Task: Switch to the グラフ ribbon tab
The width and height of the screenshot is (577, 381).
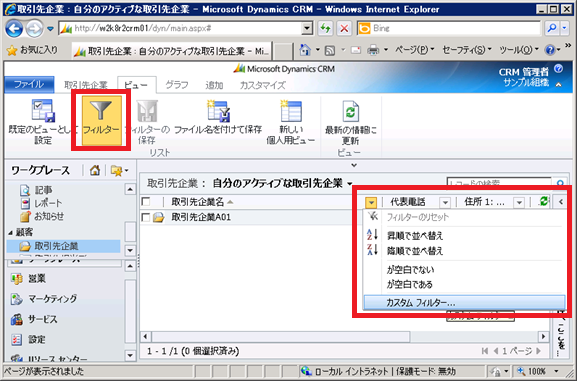Action: click(177, 85)
